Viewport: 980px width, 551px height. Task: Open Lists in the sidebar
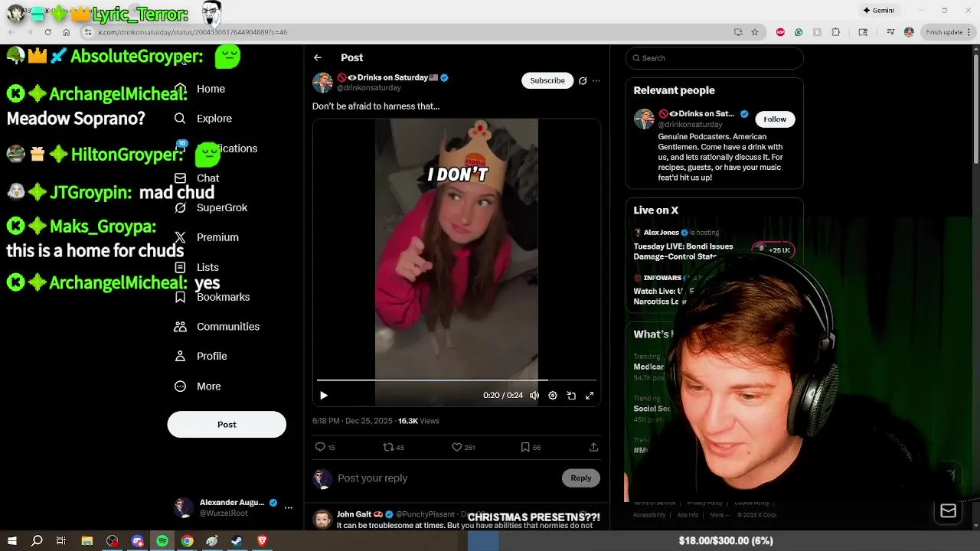[198, 267]
